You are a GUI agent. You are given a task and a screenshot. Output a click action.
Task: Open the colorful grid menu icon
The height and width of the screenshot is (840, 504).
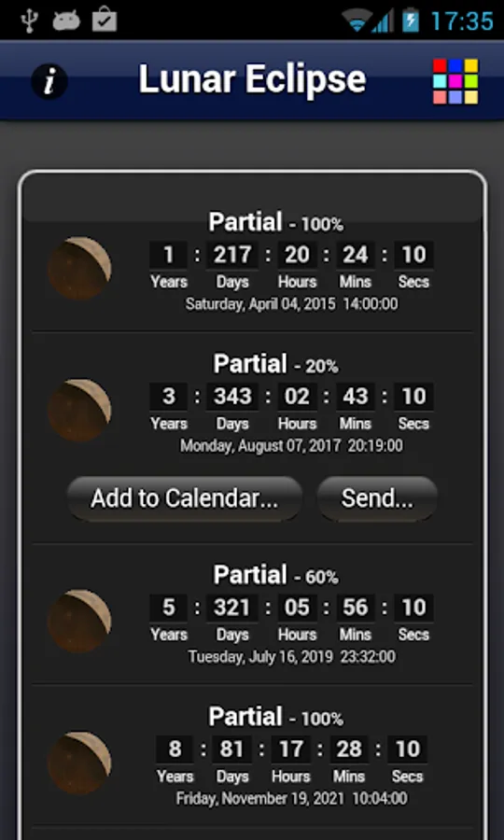pos(455,81)
